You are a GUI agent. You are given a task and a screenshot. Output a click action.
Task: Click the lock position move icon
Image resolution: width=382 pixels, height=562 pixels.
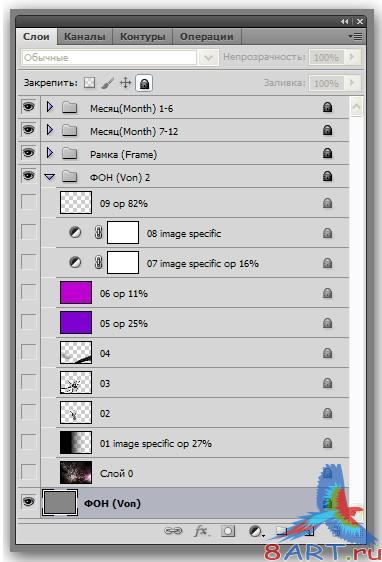coord(125,83)
